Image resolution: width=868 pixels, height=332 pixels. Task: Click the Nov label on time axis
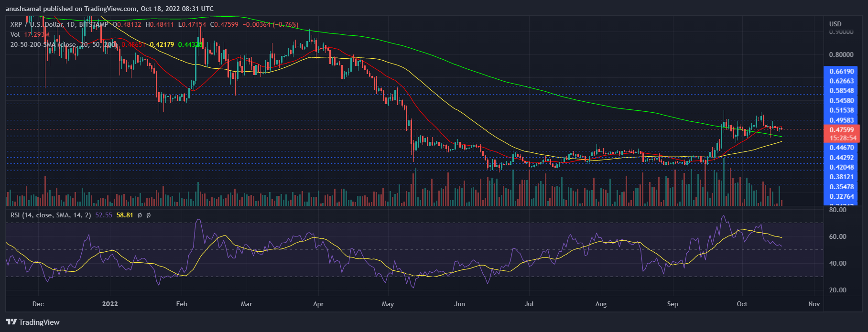coord(814,304)
